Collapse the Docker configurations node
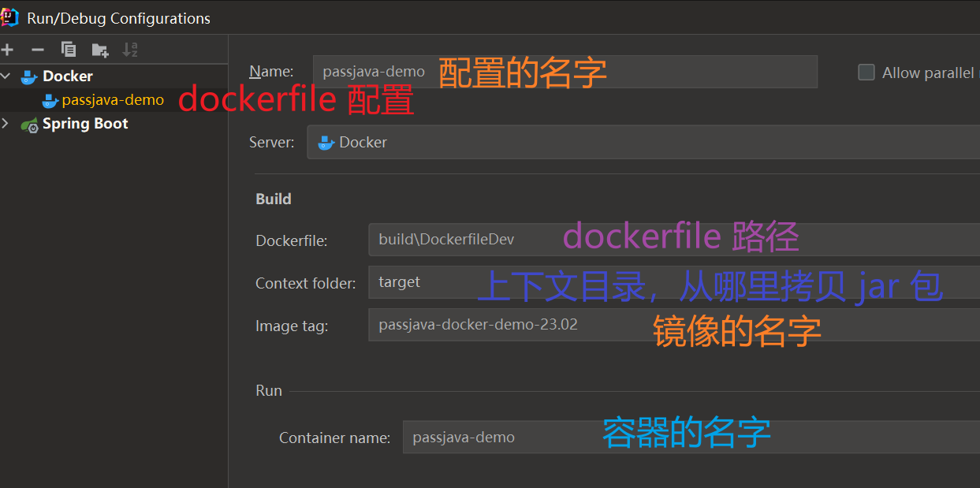The image size is (980, 488). coord(7,76)
